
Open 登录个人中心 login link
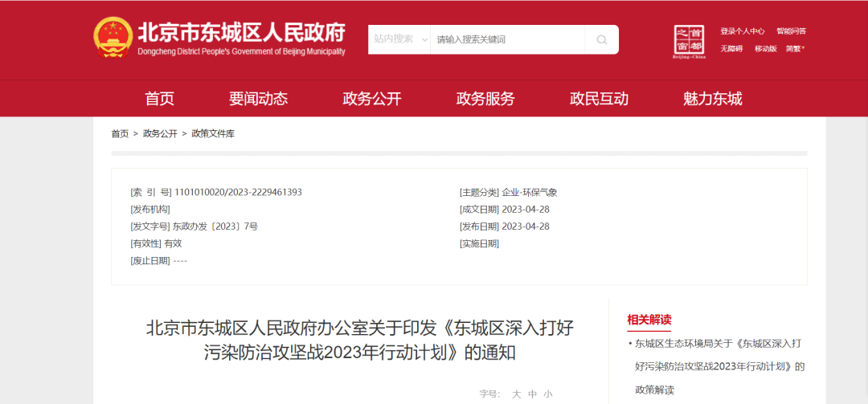click(742, 31)
